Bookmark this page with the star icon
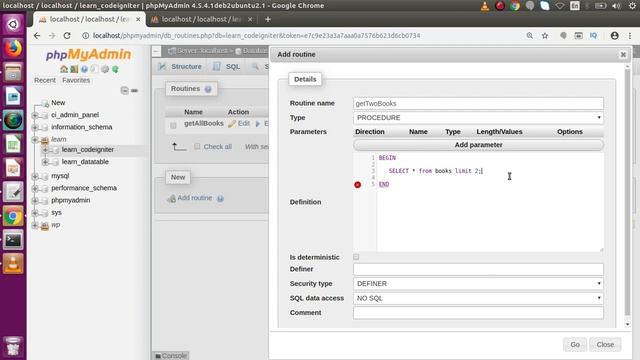The width and height of the screenshot is (640, 360). pyautogui.click(x=545, y=36)
